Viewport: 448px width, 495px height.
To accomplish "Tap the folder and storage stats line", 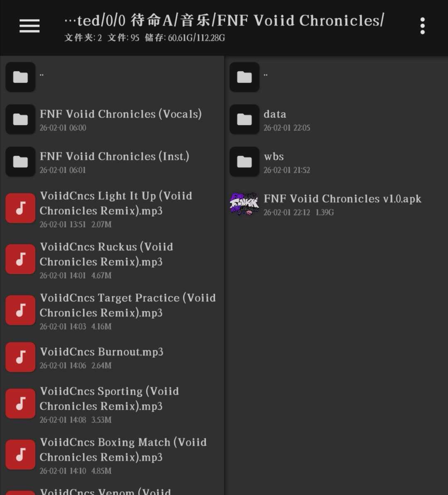I will pyautogui.click(x=145, y=38).
